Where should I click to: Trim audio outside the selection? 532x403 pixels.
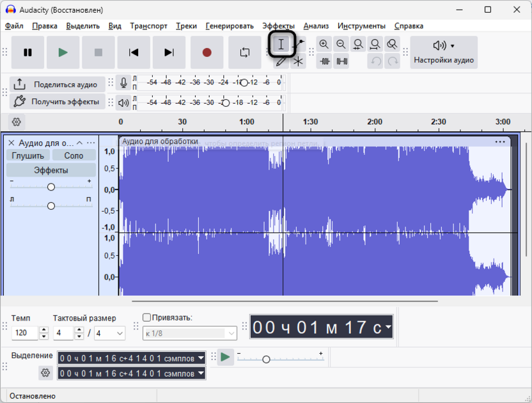click(x=325, y=61)
